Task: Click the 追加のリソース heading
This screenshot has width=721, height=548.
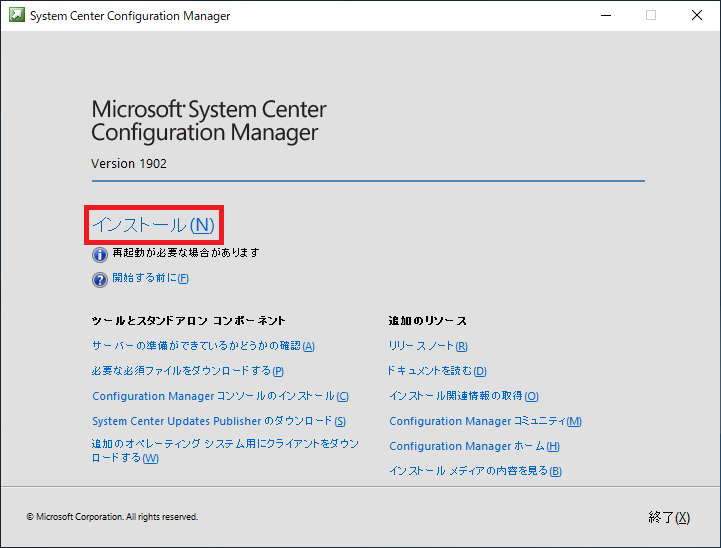Action: tap(427, 320)
